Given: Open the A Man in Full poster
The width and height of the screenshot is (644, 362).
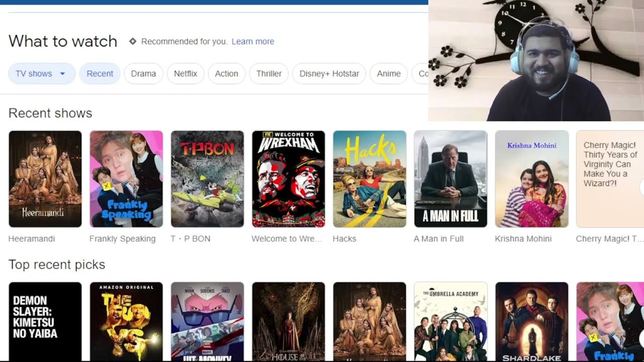Looking at the screenshot, I should 450,179.
